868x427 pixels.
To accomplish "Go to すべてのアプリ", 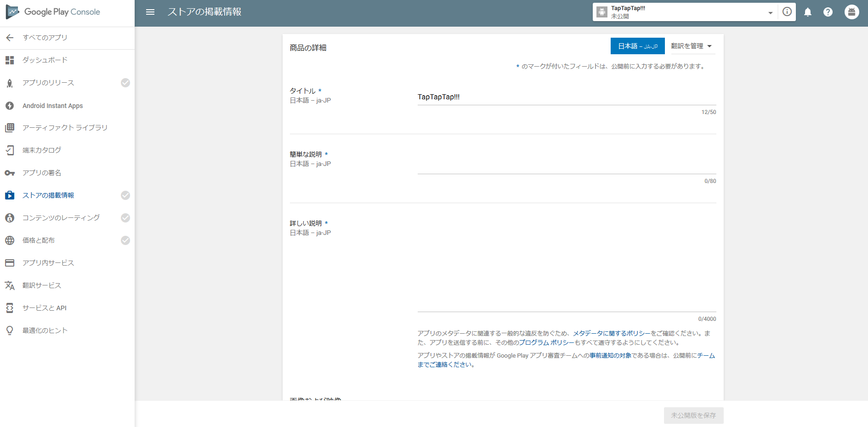I will (x=45, y=38).
